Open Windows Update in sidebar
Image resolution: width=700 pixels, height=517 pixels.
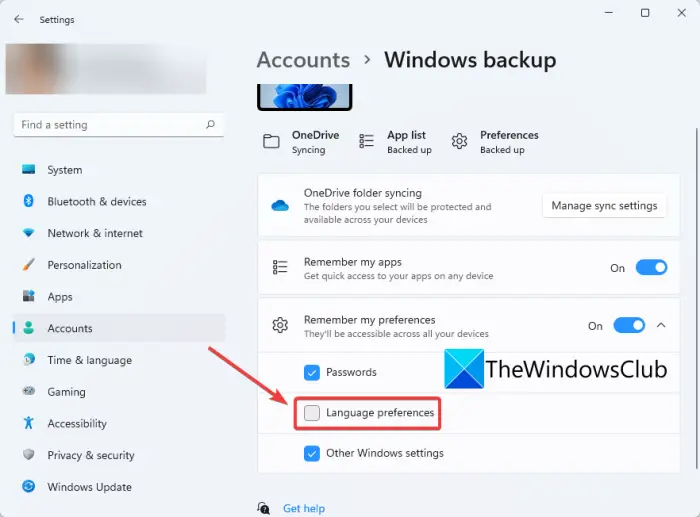(119, 486)
